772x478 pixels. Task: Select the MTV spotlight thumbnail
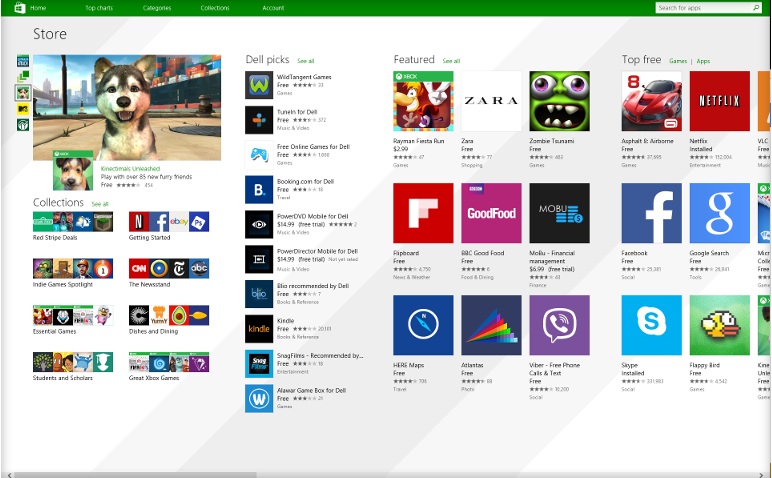click(x=23, y=109)
